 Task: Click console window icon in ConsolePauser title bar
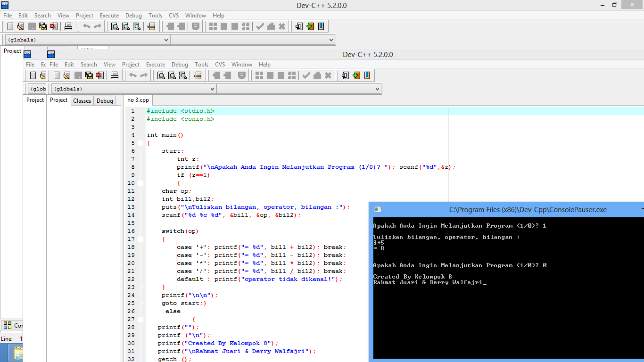(378, 209)
